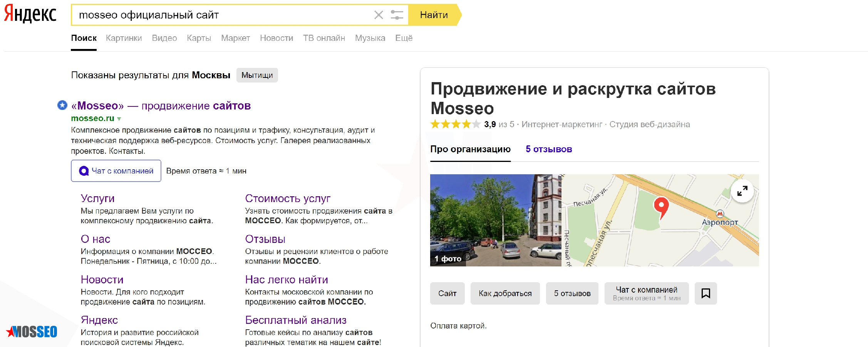868x347 pixels.
Task: Switch results to the Мытищи region
Action: point(257,75)
